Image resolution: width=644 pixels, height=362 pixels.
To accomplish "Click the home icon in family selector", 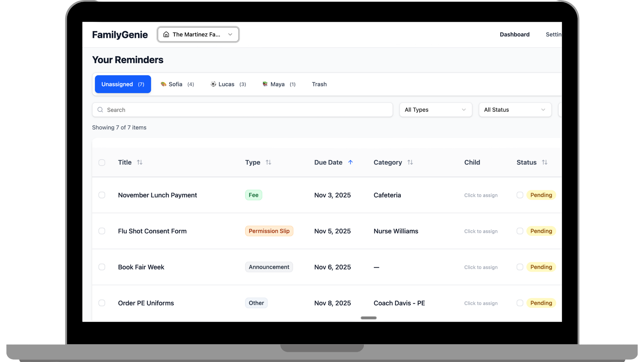I will coord(166,34).
